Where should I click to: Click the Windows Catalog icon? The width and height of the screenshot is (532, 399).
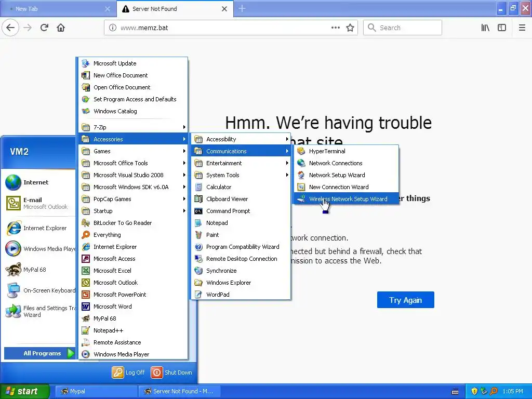click(x=86, y=111)
